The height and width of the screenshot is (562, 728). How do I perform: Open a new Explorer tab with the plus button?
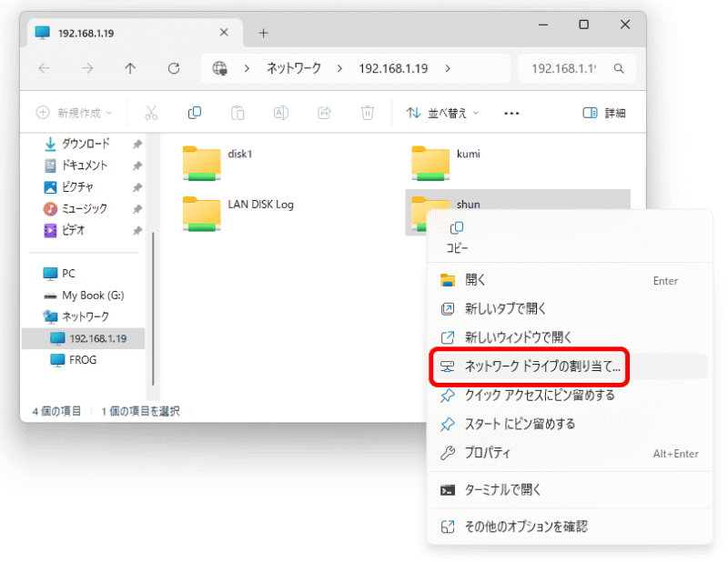263,33
